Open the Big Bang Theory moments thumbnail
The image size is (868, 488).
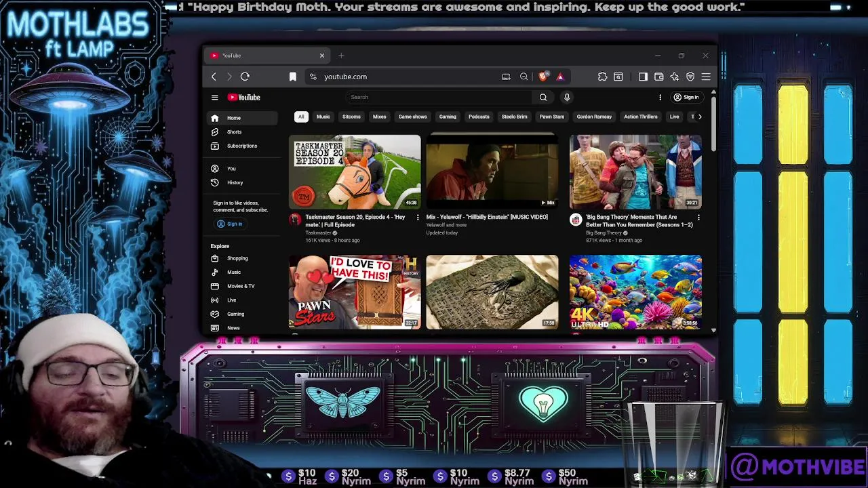click(635, 171)
